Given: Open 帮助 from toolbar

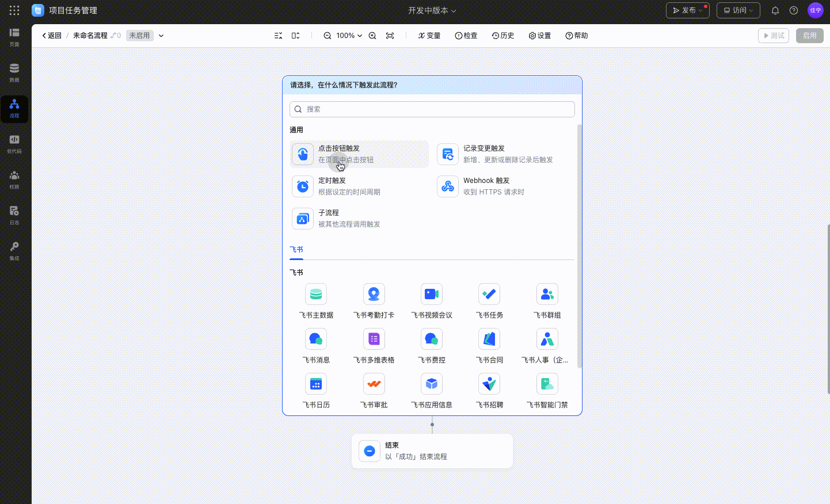Looking at the screenshot, I should [x=577, y=36].
